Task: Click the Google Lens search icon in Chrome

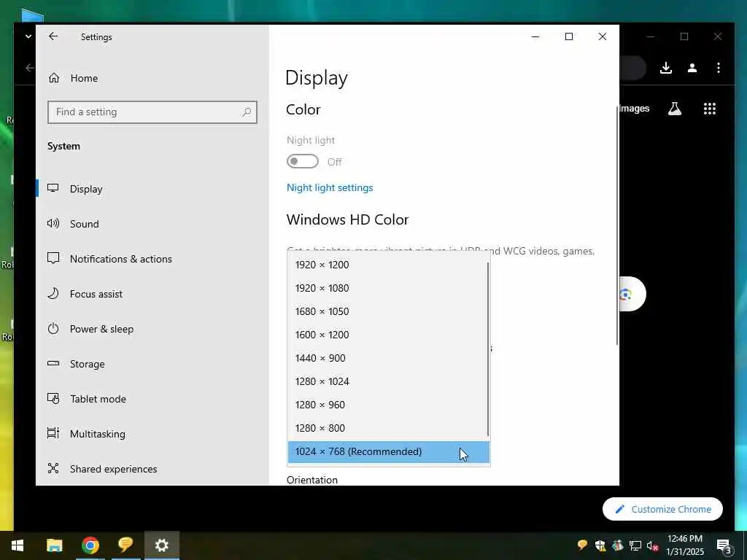Action: tap(625, 295)
